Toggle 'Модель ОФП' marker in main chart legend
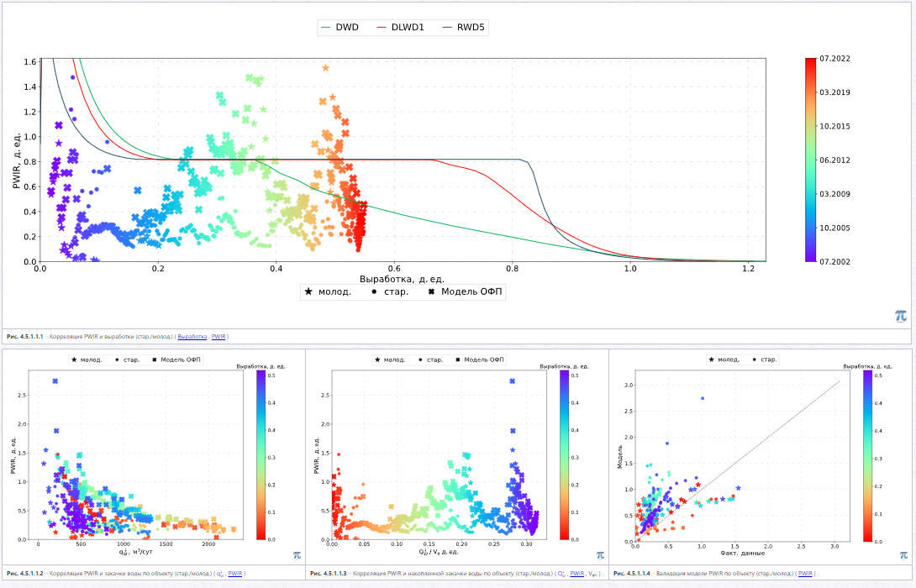 tap(465, 291)
